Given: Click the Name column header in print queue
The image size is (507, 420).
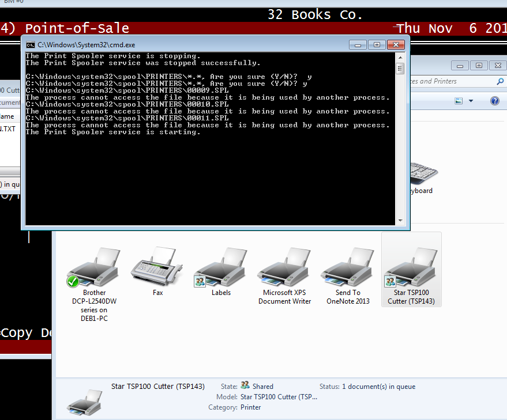Looking at the screenshot, I should [7, 116].
